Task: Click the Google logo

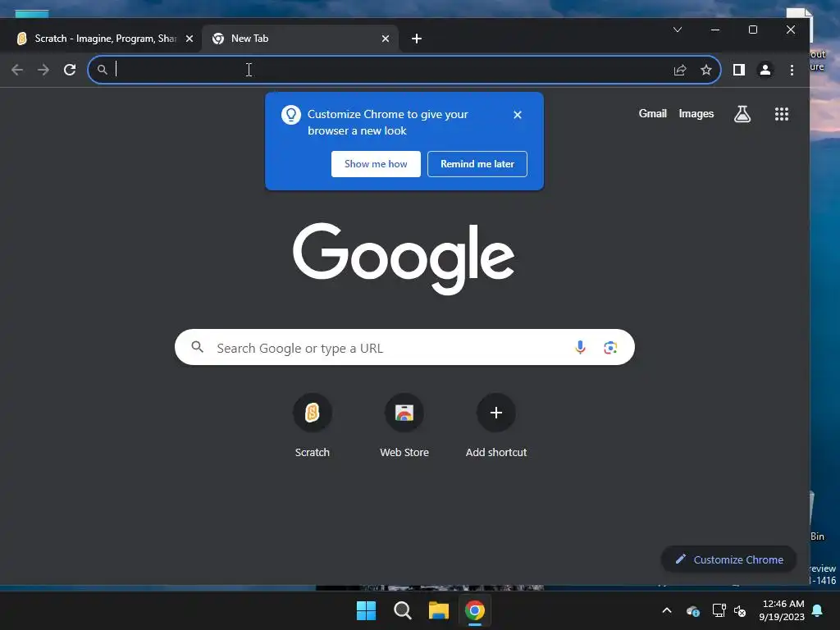Action: point(404,258)
